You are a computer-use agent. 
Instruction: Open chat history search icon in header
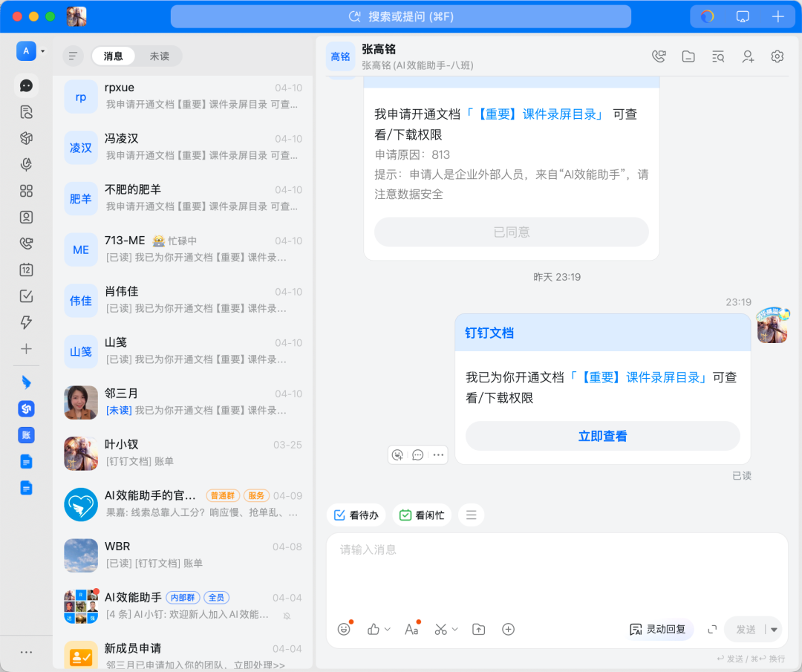pos(717,56)
